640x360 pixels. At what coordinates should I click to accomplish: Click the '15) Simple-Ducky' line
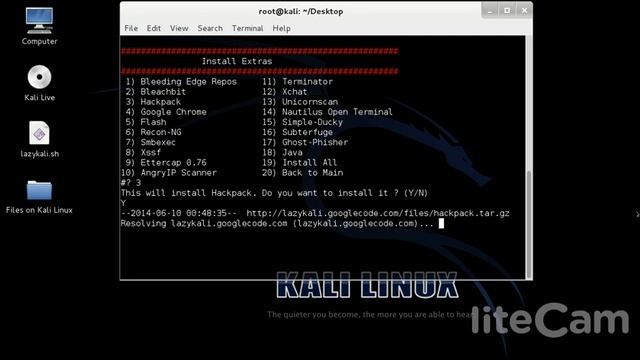tap(302, 122)
